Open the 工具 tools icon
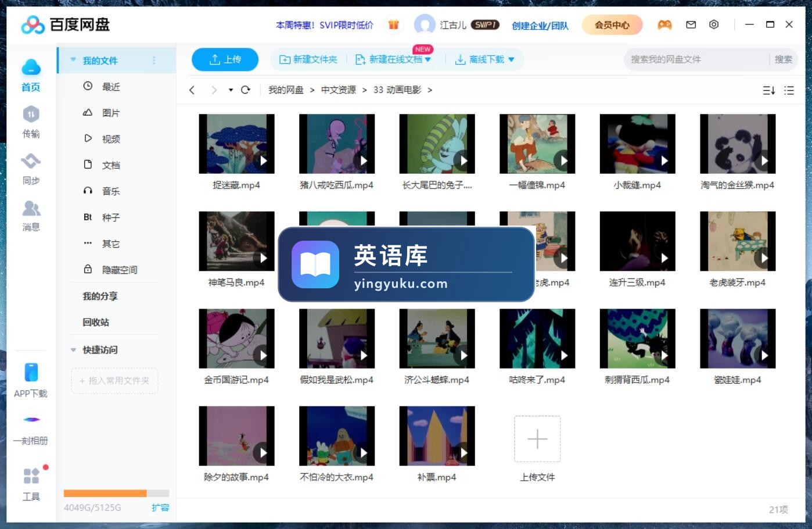Image resolution: width=812 pixels, height=529 pixels. tap(31, 476)
